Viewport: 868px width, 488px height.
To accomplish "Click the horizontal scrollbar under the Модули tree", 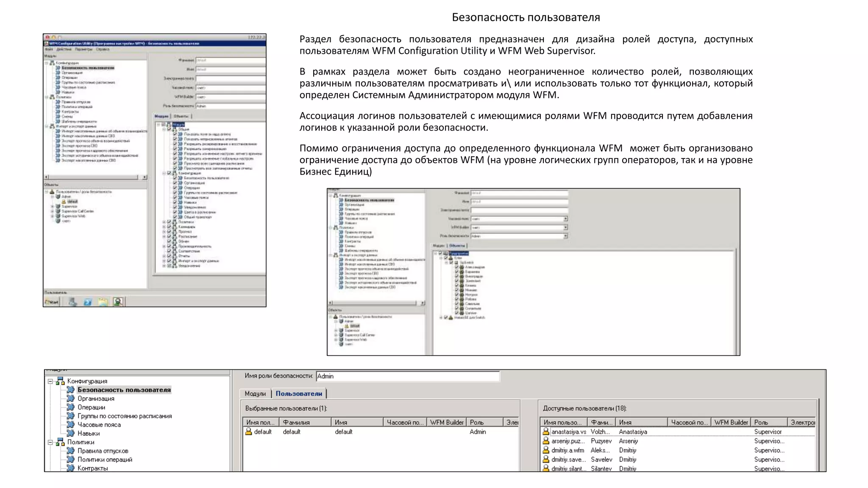I will [x=93, y=177].
